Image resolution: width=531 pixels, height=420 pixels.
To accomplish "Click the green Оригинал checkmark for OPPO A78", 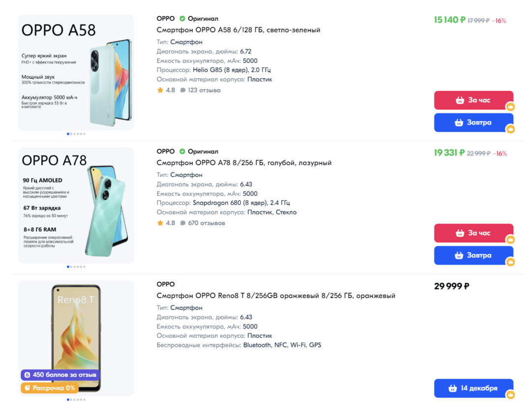I will tap(182, 151).
